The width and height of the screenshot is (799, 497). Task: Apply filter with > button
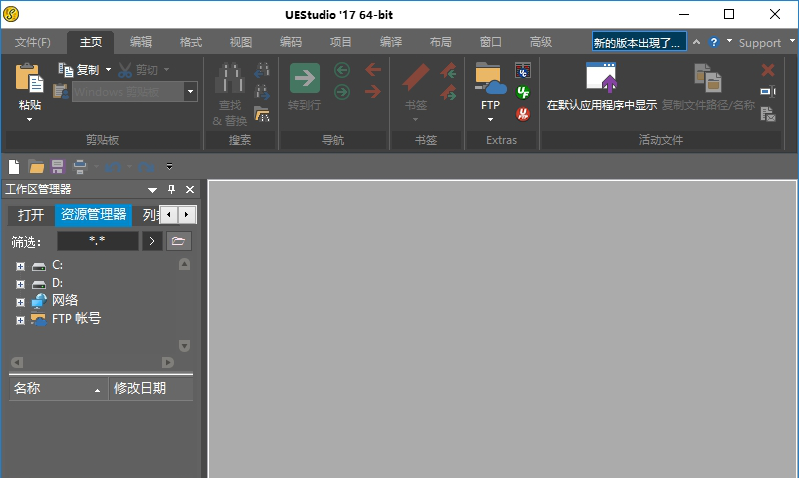pos(151,241)
